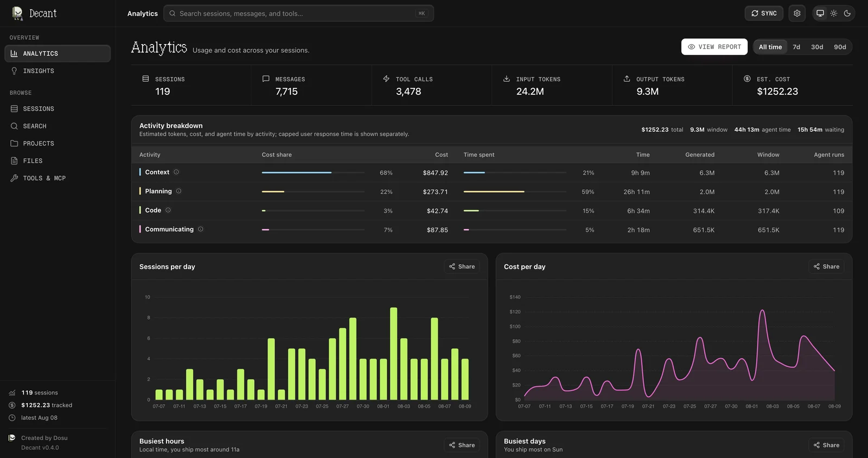Switch to system theme monitor icon
The height and width of the screenshot is (458, 868).
[820, 14]
